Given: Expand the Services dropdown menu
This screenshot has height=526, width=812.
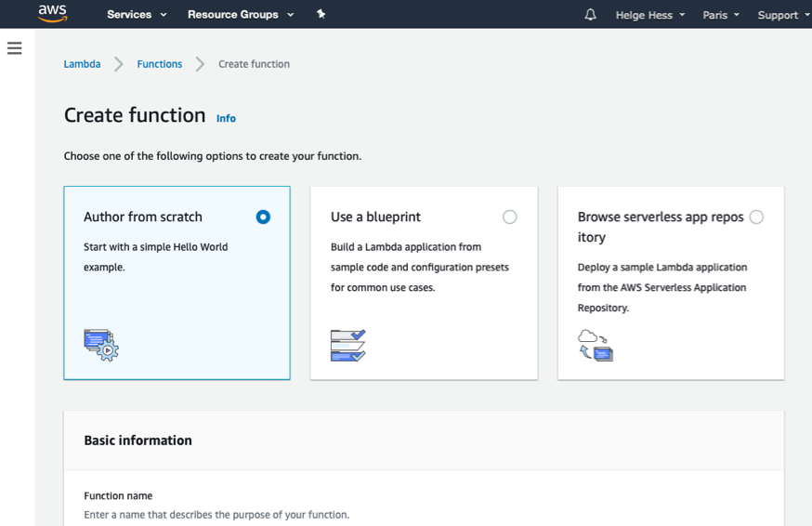Looking at the screenshot, I should coord(137,15).
